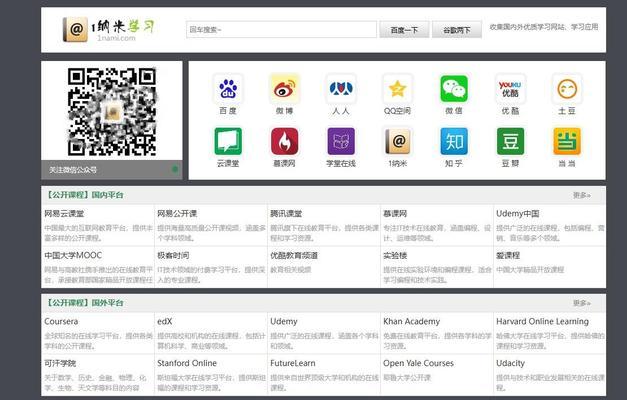Open the 实验楼 link
This screenshot has width=627, height=400.
[395, 255]
